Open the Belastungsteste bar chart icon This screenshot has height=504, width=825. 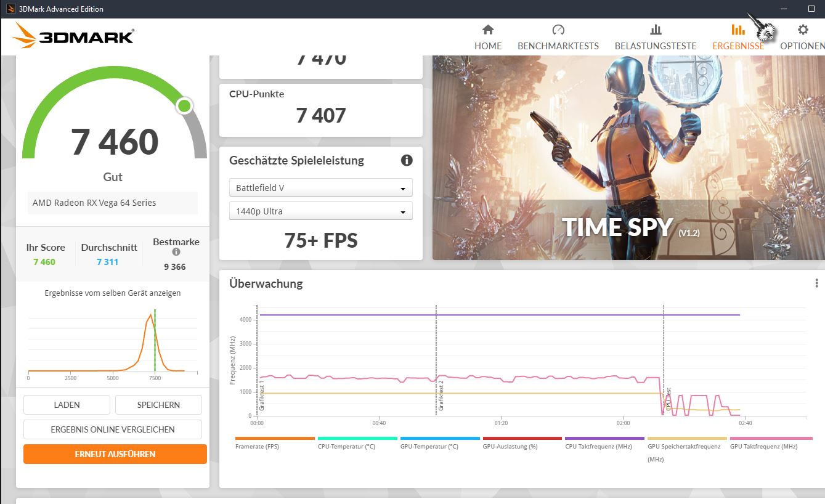656,30
